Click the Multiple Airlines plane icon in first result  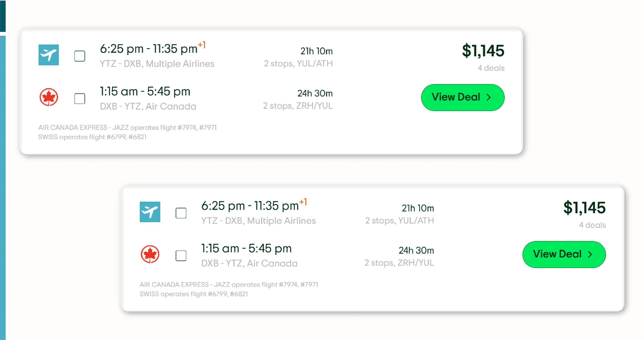coord(49,55)
